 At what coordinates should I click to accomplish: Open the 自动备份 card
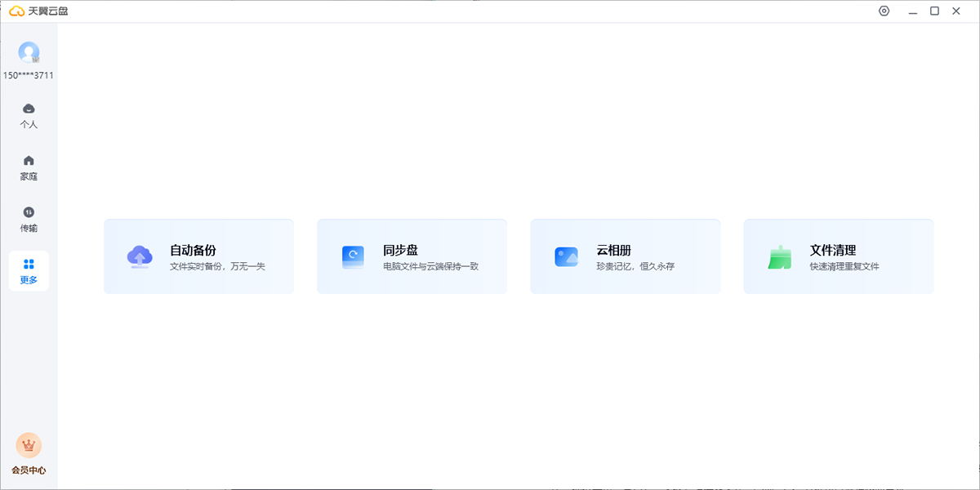click(x=198, y=256)
